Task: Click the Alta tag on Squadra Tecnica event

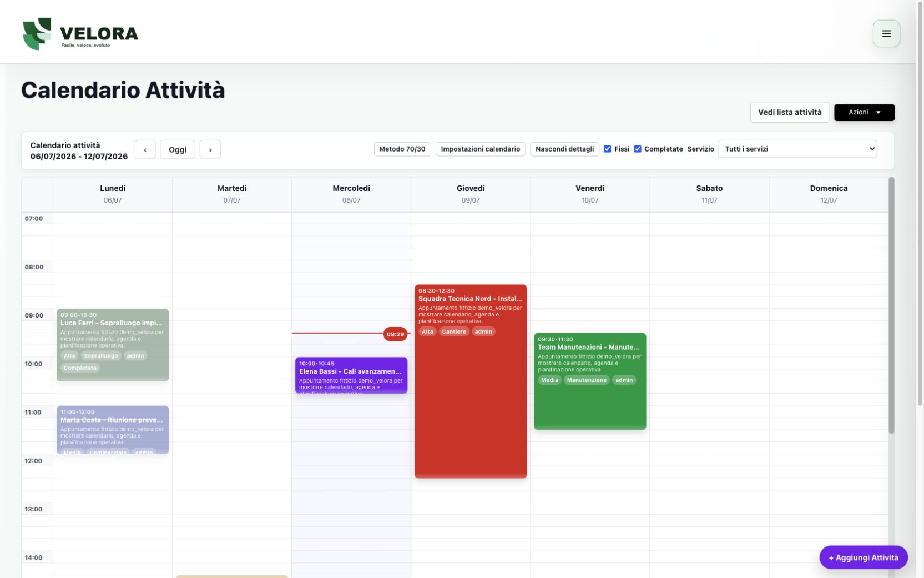Action: 427,331
